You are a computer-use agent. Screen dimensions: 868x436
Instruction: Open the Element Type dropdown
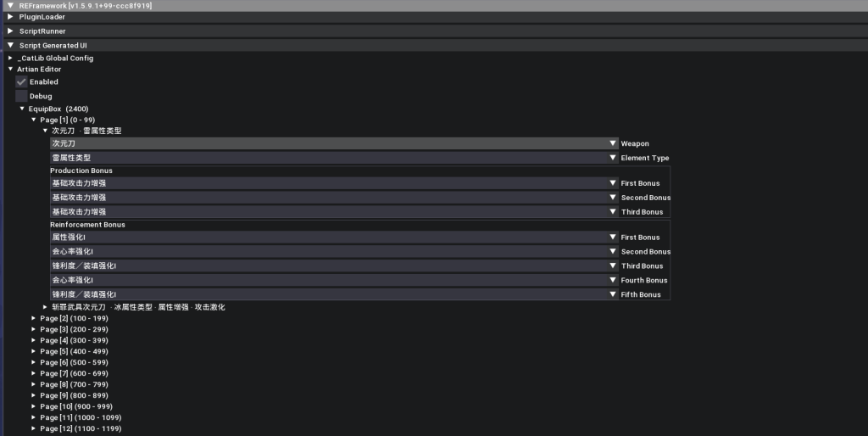coord(612,158)
